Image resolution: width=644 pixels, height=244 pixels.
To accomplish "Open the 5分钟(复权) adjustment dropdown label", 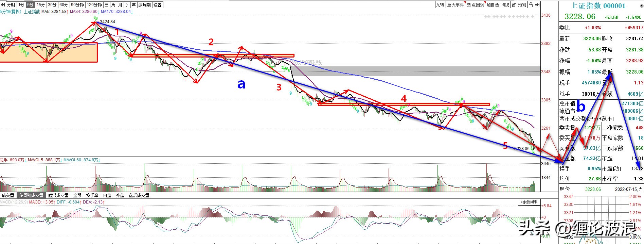I will tap(11, 12).
